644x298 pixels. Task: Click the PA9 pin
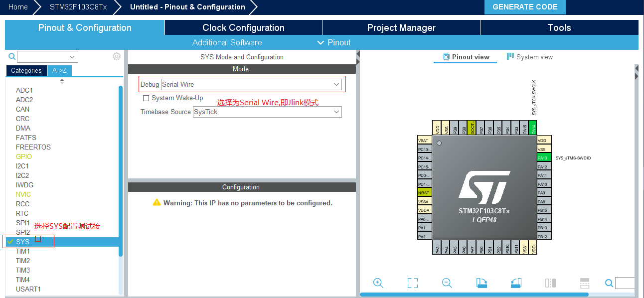(544, 193)
